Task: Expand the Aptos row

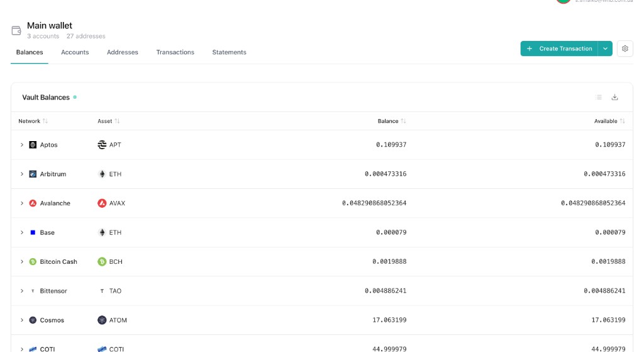Action: (x=22, y=145)
